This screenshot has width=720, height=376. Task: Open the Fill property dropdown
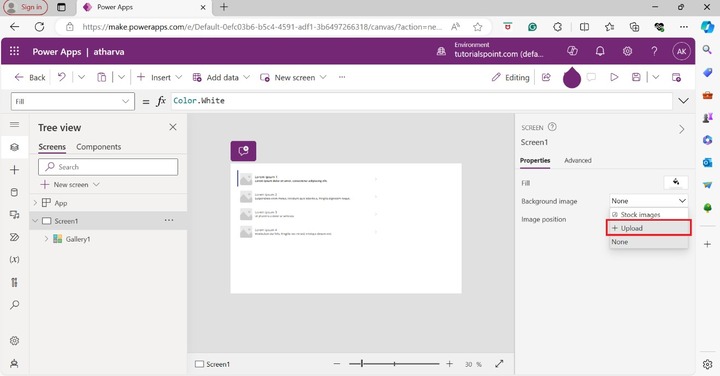pyautogui.click(x=73, y=101)
